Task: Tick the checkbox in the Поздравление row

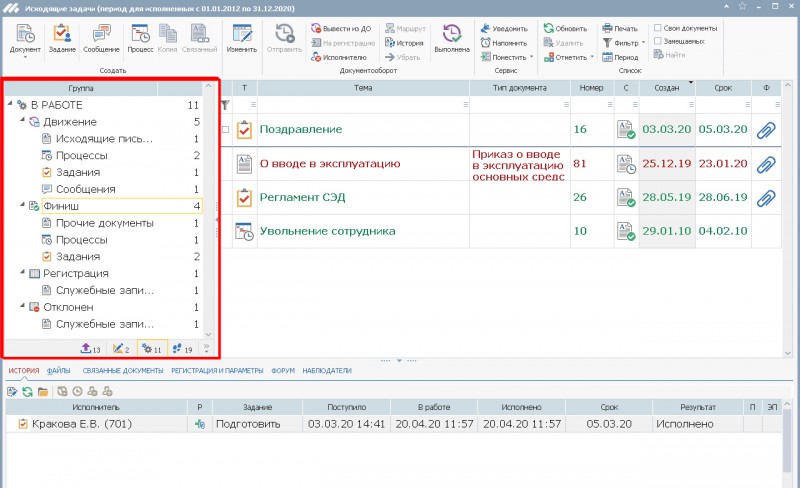Action: pos(226,129)
